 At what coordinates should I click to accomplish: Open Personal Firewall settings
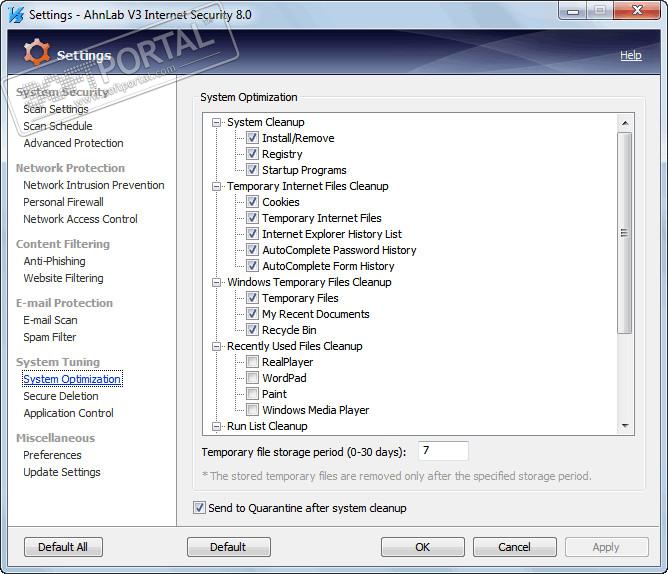point(63,202)
